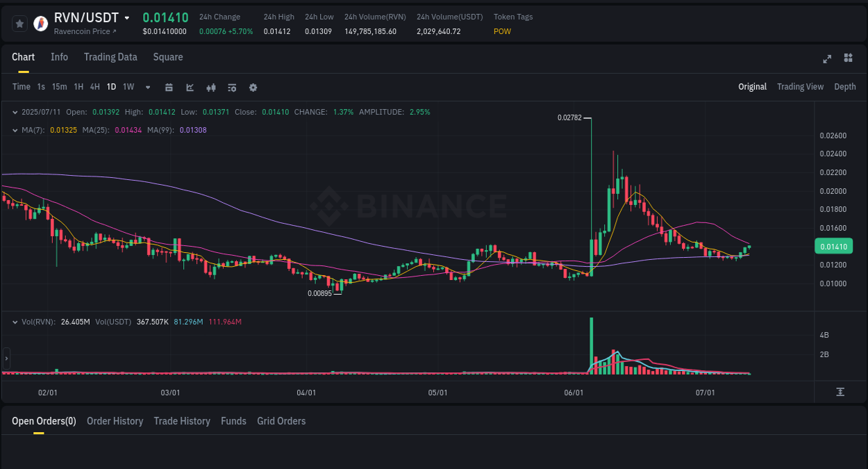868x469 pixels.
Task: Collapse the moving averages row chevron
Action: point(15,130)
